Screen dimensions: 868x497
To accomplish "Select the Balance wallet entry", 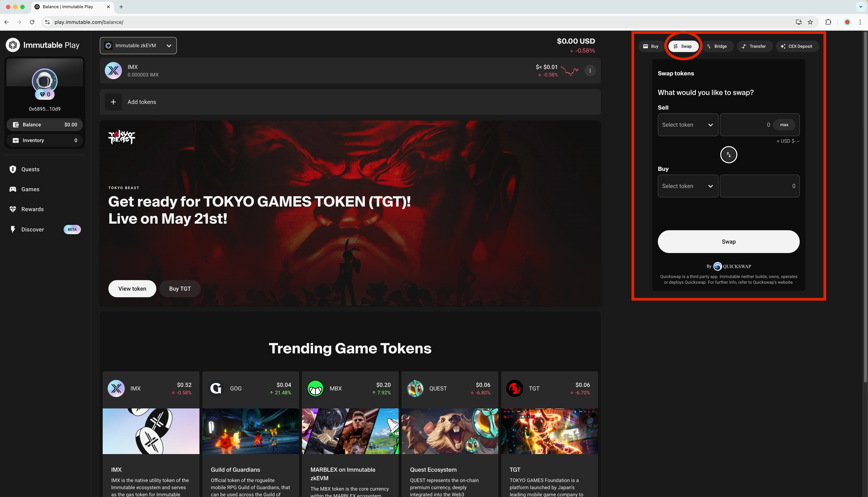I will (x=45, y=125).
